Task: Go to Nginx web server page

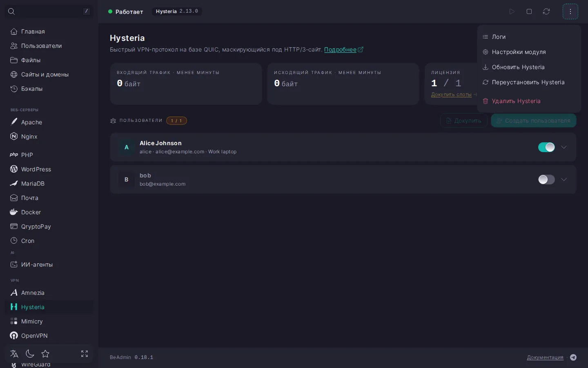Action: pos(49,137)
